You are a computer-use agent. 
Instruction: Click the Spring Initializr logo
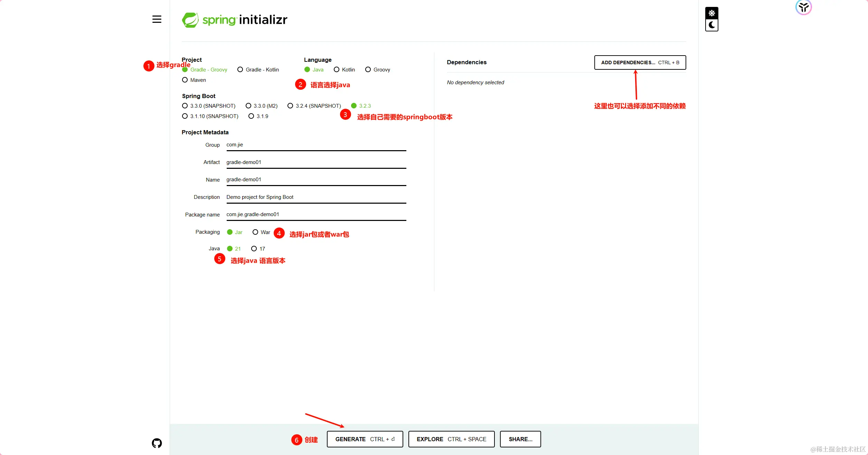tap(235, 20)
